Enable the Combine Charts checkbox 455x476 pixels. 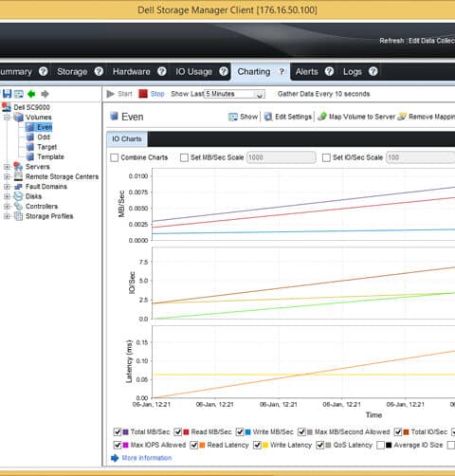[x=114, y=157]
